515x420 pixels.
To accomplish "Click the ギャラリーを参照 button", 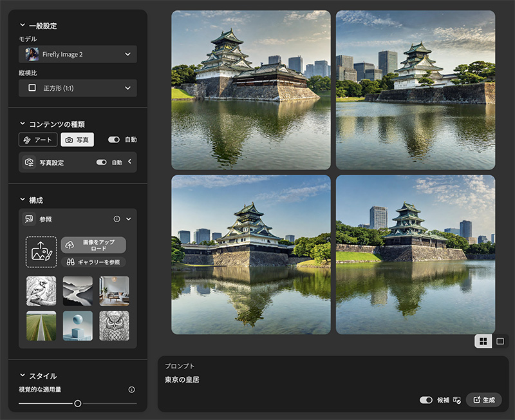I will pyautogui.click(x=93, y=262).
